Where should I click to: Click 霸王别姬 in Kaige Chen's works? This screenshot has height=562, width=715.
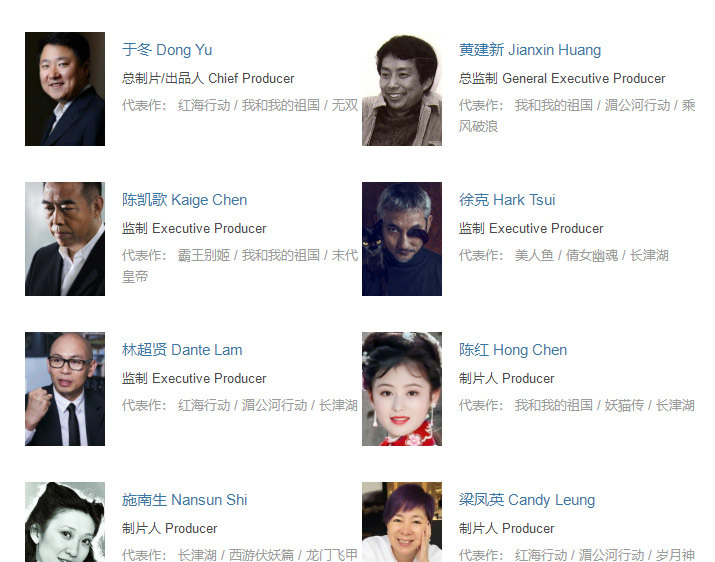(x=204, y=255)
